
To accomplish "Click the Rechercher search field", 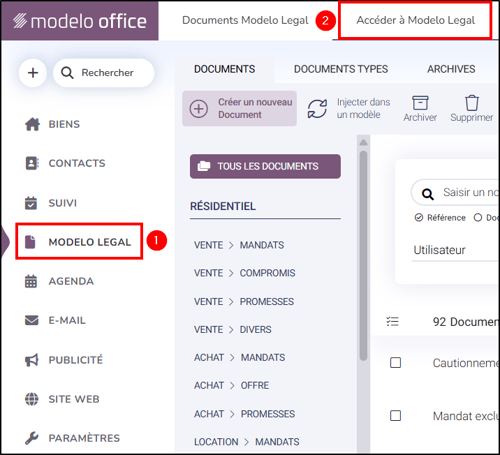I will (x=104, y=73).
